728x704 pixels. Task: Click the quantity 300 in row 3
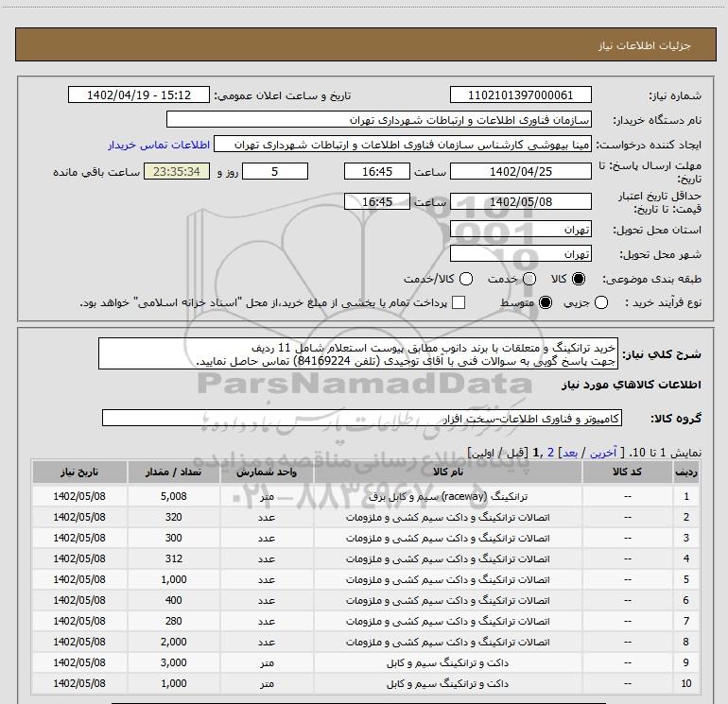tap(174, 538)
